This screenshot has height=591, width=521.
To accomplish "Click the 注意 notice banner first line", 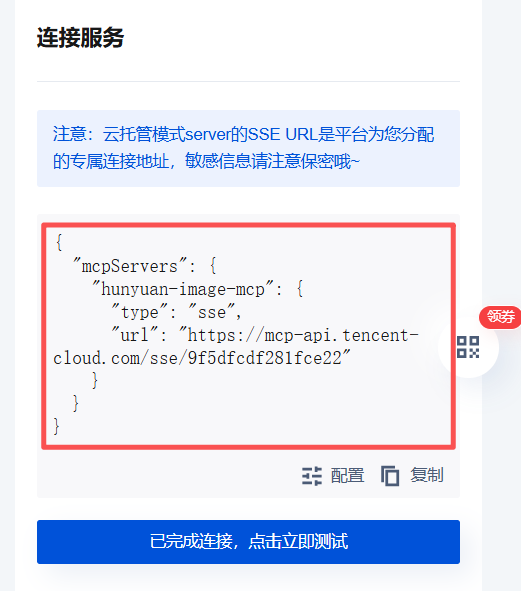I will (244, 134).
